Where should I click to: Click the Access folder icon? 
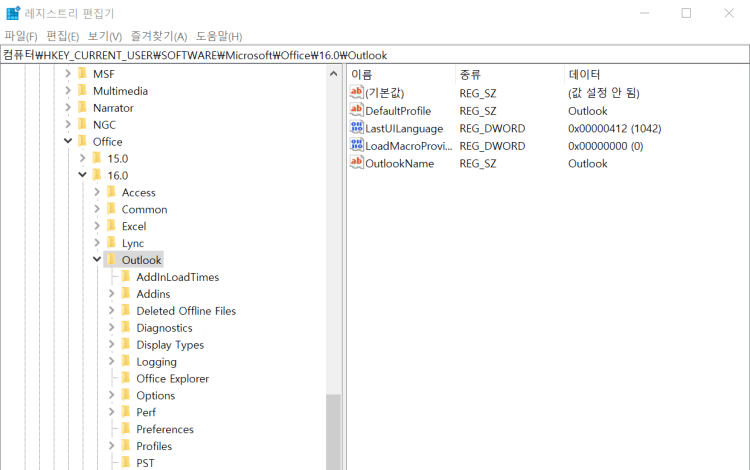(112, 192)
